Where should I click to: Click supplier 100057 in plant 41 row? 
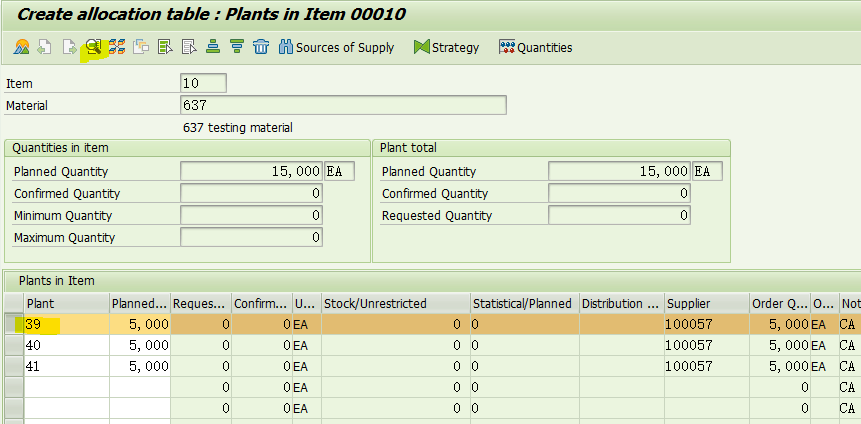(x=707, y=366)
